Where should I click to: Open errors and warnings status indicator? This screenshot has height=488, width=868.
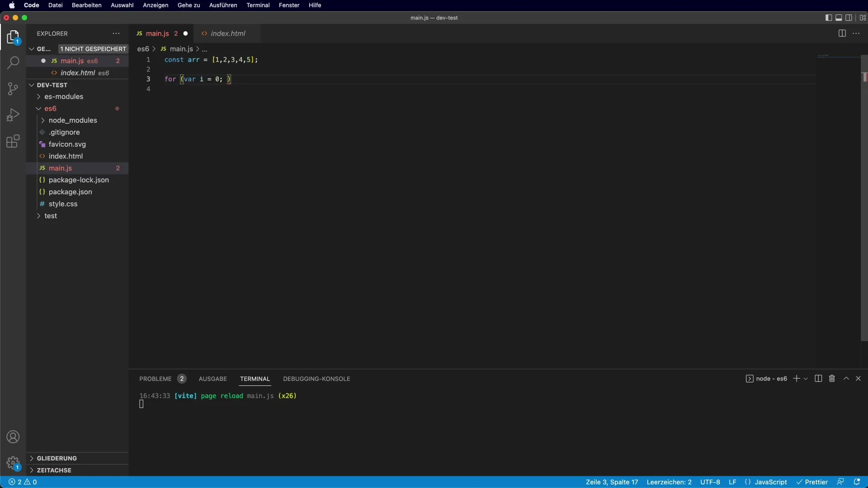[23, 482]
